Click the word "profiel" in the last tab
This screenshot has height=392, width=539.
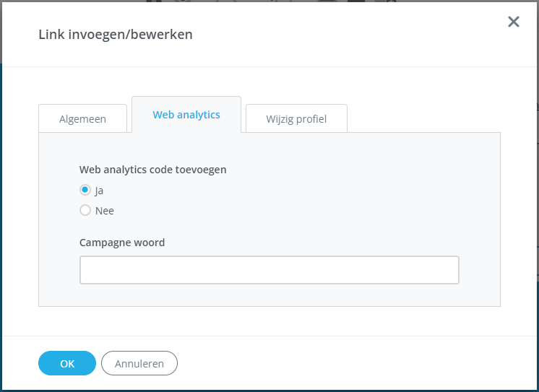(311, 119)
